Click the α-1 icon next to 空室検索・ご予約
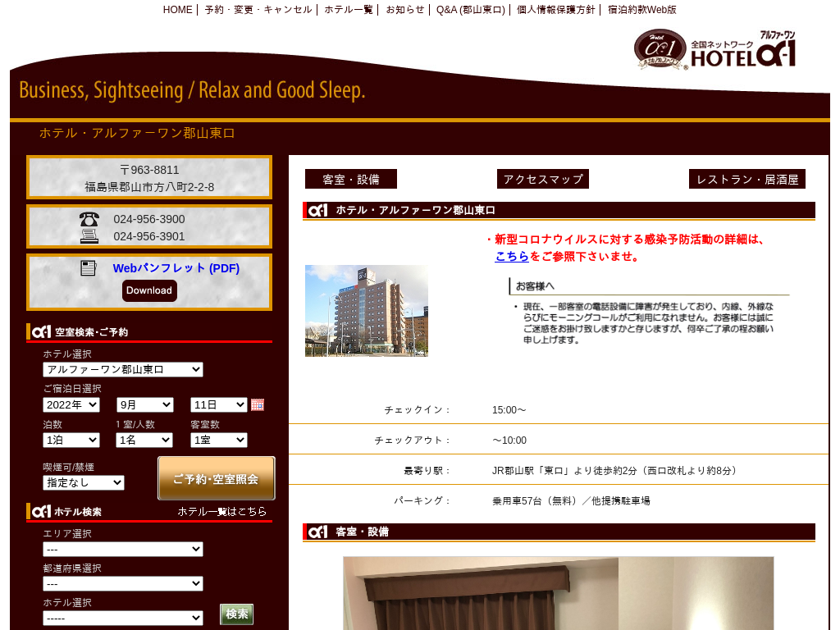Image resolution: width=840 pixels, height=630 pixels. pos(41,332)
